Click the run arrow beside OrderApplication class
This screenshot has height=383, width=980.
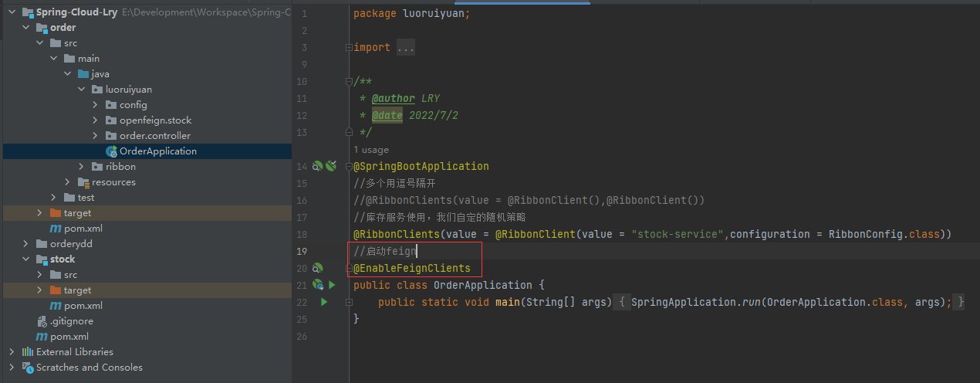point(333,285)
